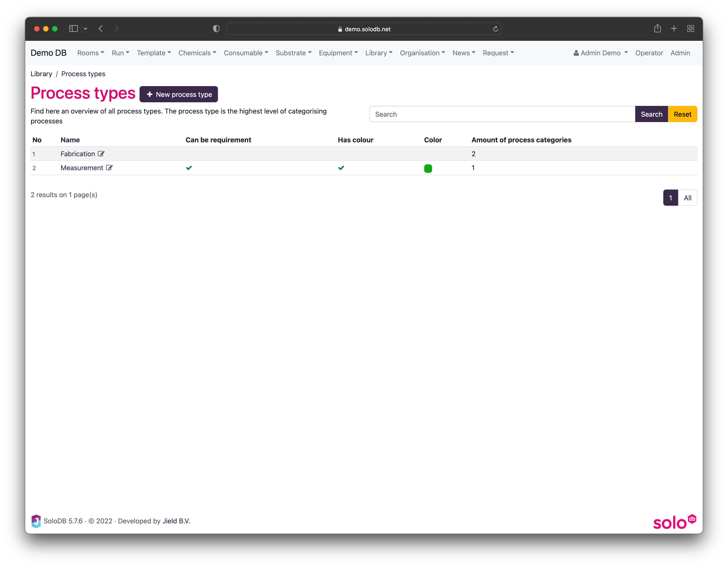Viewport: 728px width, 567px height.
Task: Click the forward navigation arrow in browser
Action: 117,28
